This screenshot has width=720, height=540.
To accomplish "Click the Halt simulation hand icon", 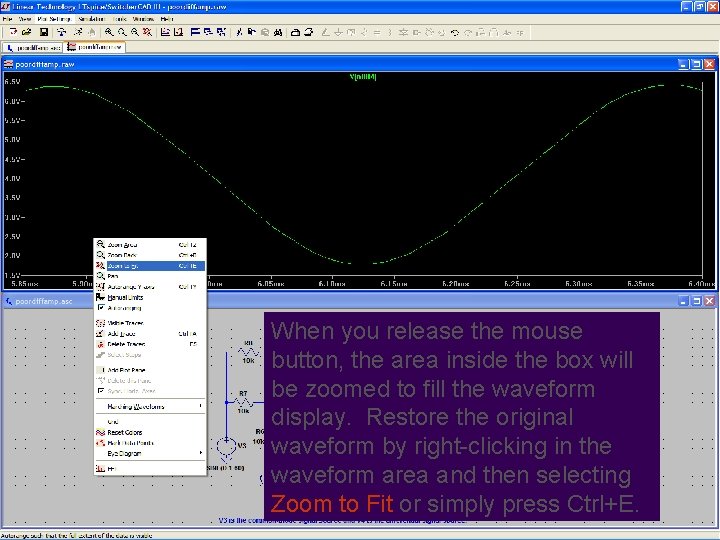I will [91, 32].
